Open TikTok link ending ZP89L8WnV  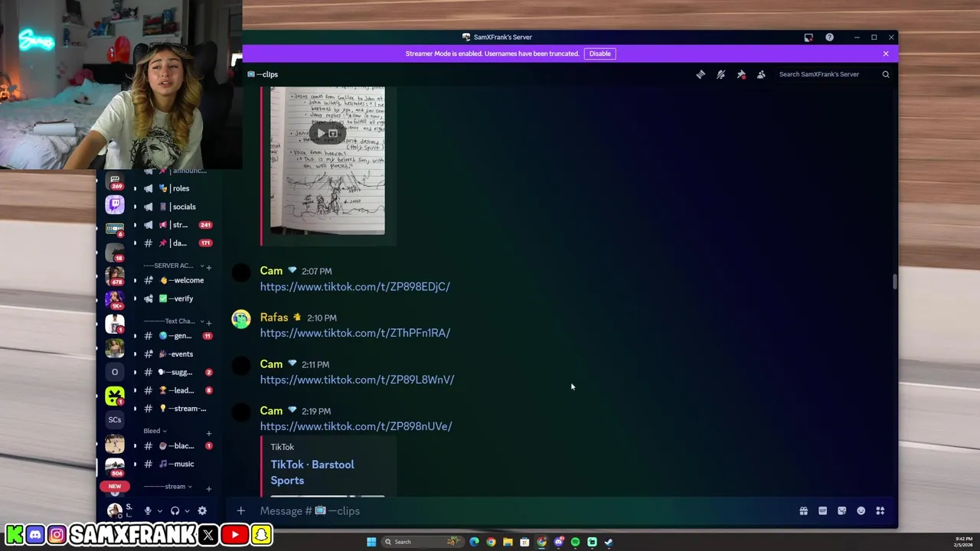(358, 380)
